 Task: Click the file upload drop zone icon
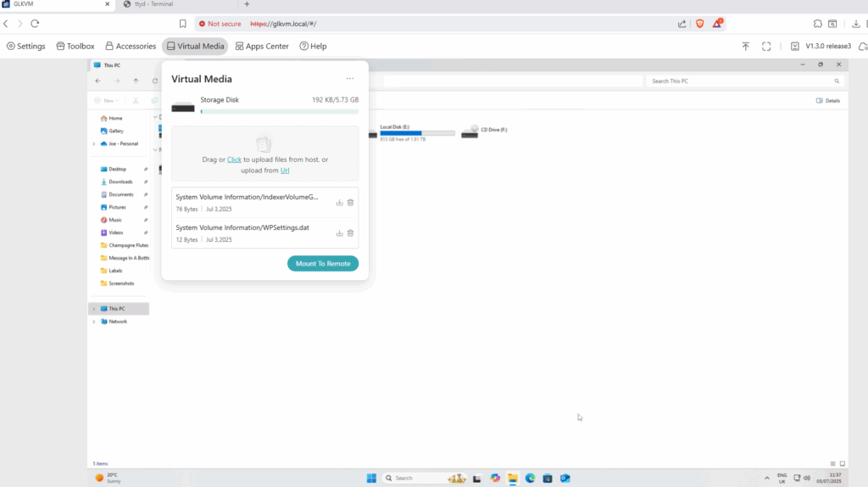point(264,144)
